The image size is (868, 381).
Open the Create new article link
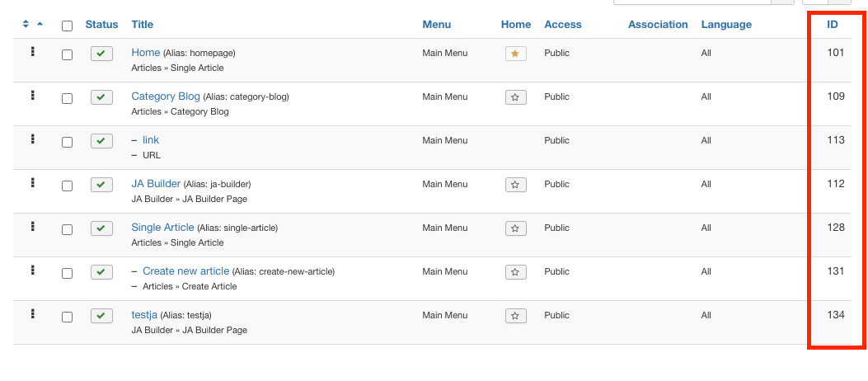(185, 271)
